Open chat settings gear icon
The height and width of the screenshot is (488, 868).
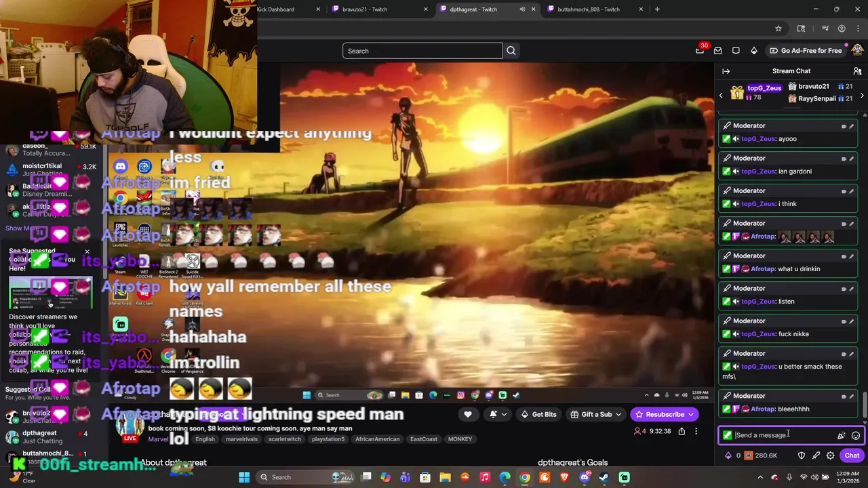click(830, 455)
